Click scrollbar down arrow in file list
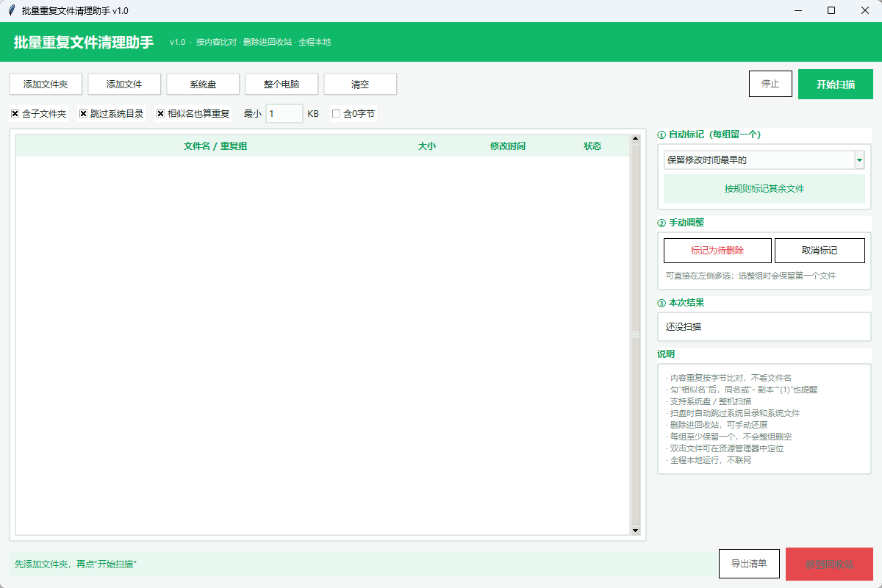The height and width of the screenshot is (588, 882). pyautogui.click(x=636, y=530)
